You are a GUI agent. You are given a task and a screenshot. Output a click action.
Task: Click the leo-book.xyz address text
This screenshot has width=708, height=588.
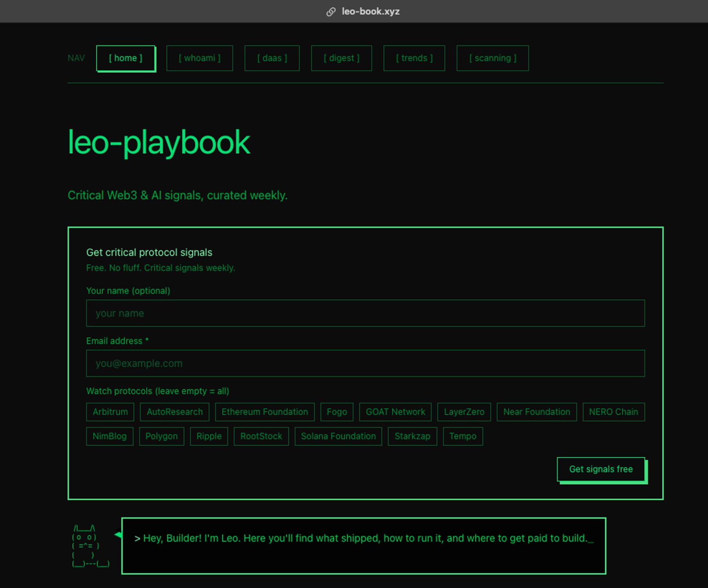371,11
